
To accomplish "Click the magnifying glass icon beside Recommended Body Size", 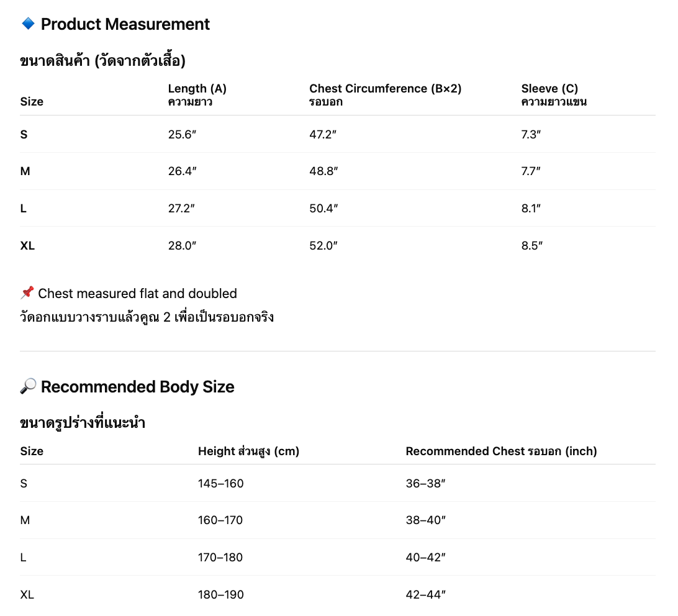I will click(28, 386).
